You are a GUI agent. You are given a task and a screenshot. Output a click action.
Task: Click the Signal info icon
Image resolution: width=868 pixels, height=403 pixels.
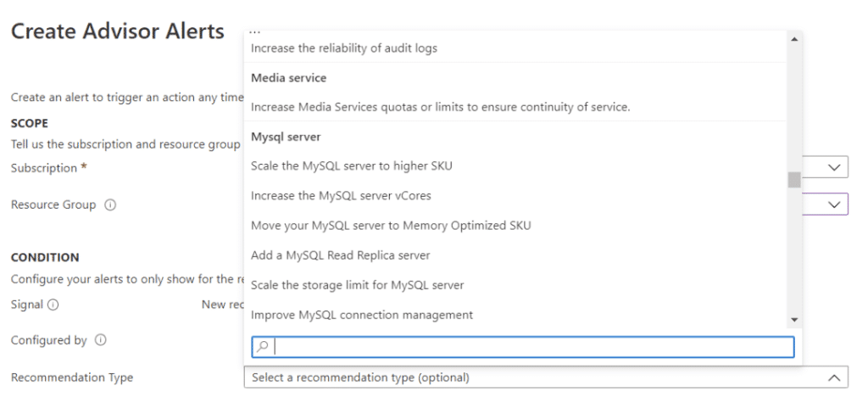pyautogui.click(x=53, y=305)
